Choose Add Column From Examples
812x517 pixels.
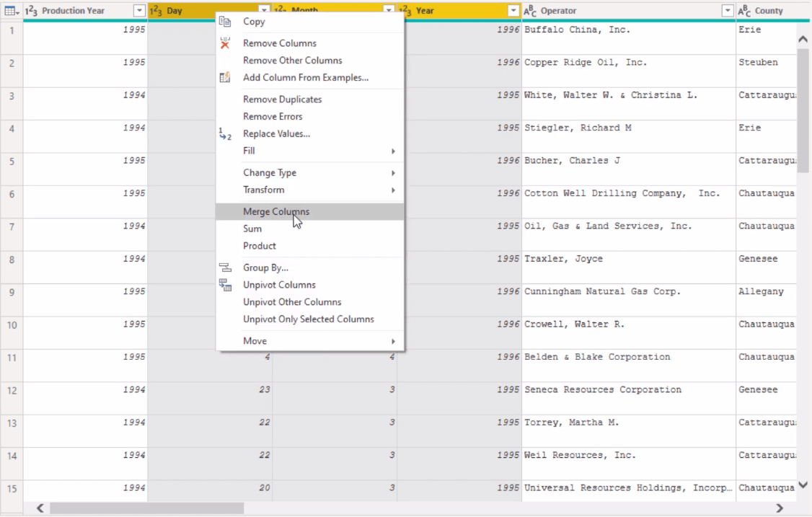(309, 77)
